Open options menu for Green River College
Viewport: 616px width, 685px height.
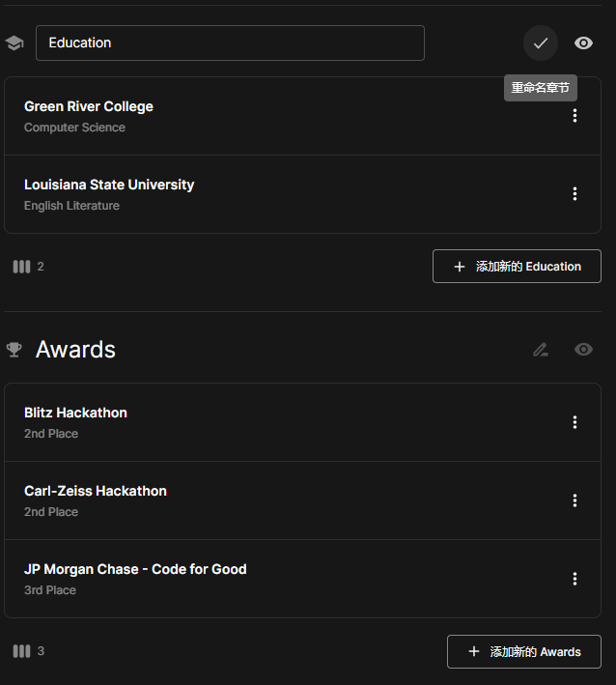coord(574,116)
